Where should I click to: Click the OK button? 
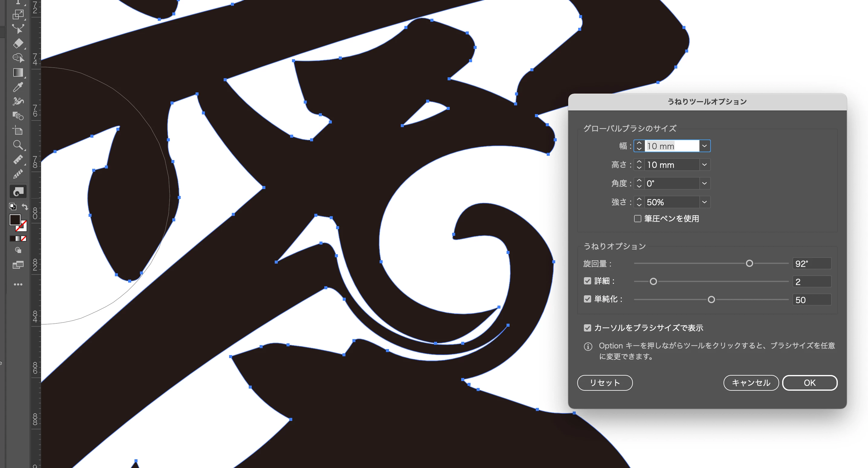pos(809,383)
